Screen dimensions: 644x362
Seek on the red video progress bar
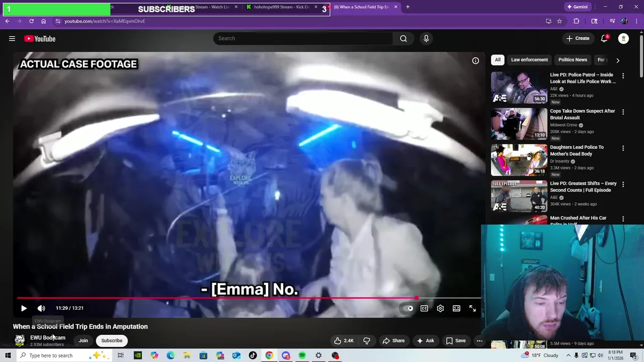249,298
